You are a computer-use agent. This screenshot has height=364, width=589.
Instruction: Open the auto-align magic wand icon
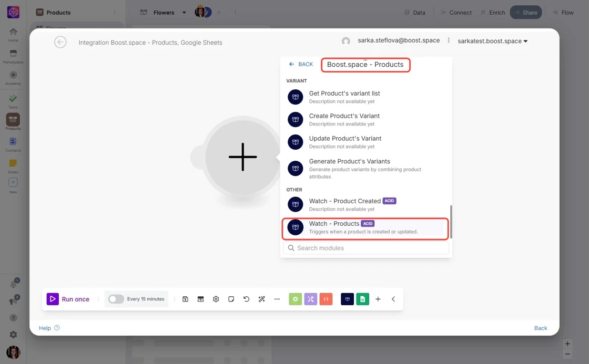(261, 299)
